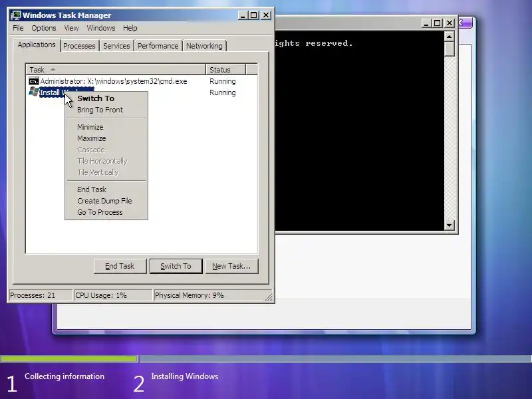Click the Task Manager title bar icon
Viewport: 532px width, 399px height.
15,15
